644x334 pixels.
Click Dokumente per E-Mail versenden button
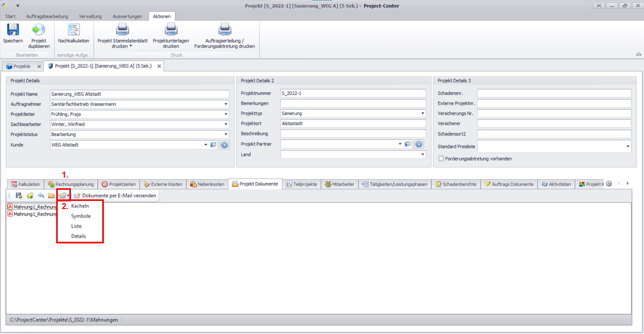coord(114,195)
